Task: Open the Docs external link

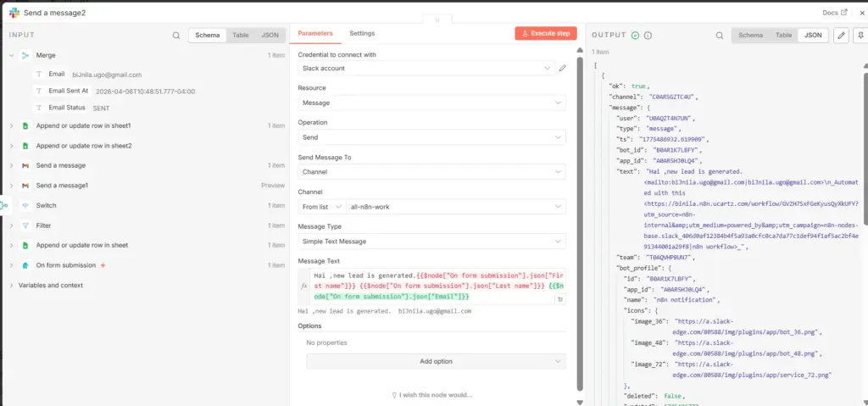Action: 835,13
